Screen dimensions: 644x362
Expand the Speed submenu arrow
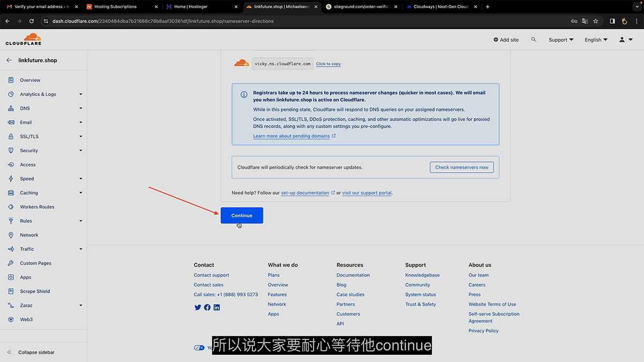click(80, 179)
